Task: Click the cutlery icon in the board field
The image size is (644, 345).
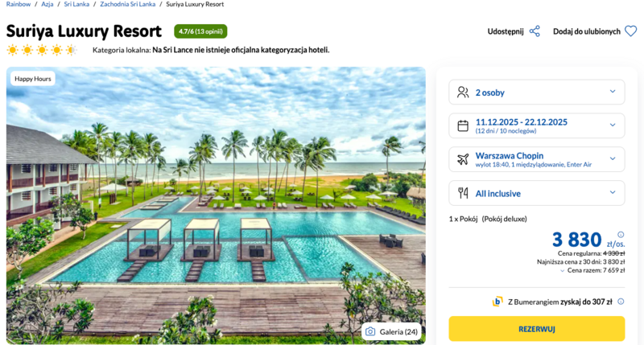Action: pos(463,193)
